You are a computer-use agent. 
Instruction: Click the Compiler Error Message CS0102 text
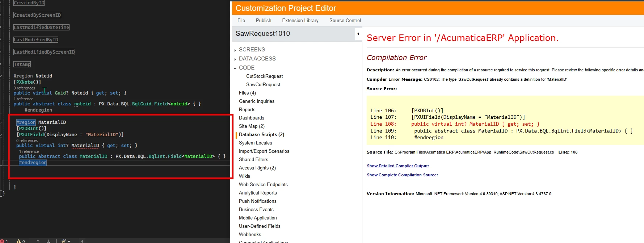[x=467, y=79]
